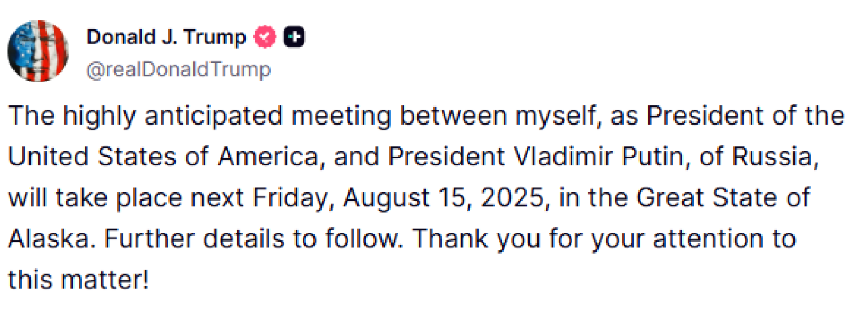Open the Donald J. Trump display name

tap(166, 38)
